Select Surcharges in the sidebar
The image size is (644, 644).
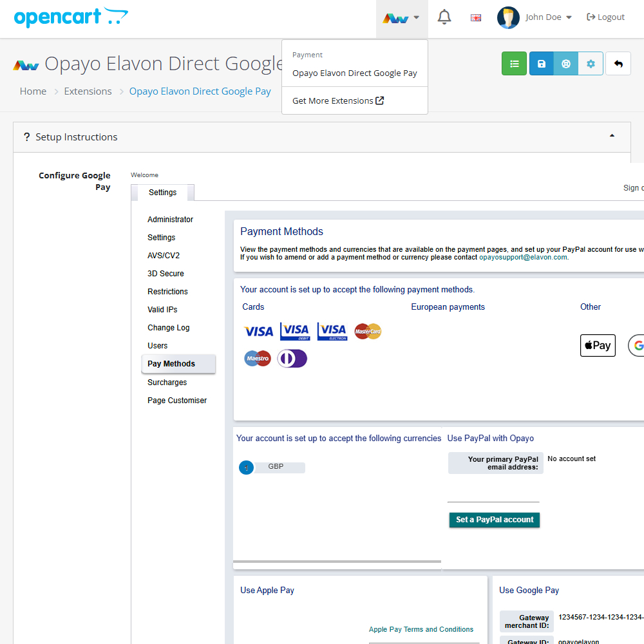pyautogui.click(x=167, y=383)
